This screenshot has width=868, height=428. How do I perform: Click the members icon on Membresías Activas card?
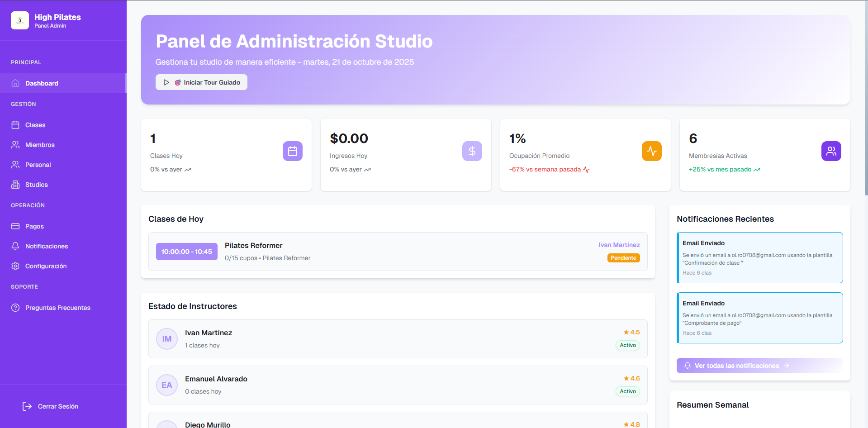[831, 151]
